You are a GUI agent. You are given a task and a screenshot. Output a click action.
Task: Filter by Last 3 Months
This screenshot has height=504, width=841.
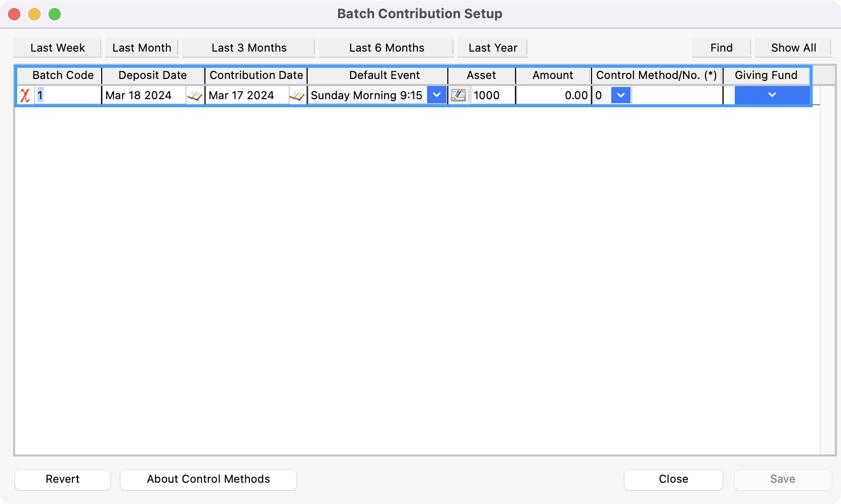(249, 48)
